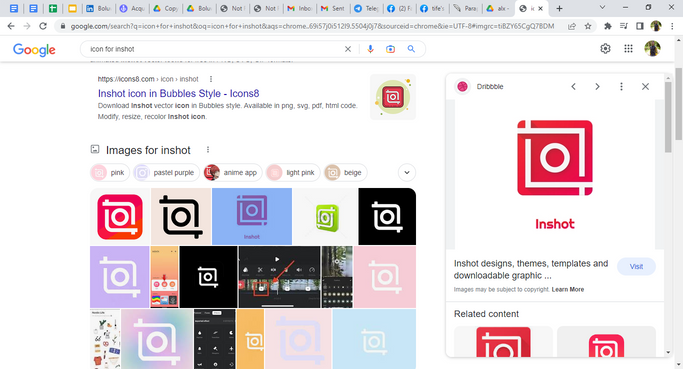Image resolution: width=683 pixels, height=369 pixels.
Task: Open the white icon on lavender image
Action: (119, 277)
